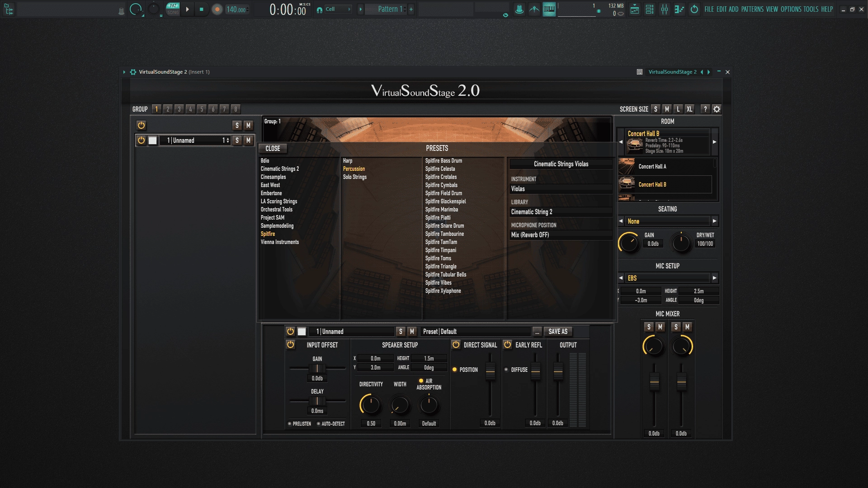This screenshot has width=868, height=488.
Task: Open the Piano roll icon
Action: pyautogui.click(x=679, y=9)
